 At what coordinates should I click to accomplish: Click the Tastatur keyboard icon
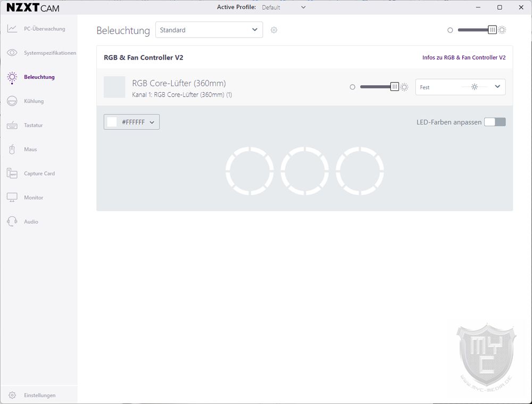click(12, 125)
